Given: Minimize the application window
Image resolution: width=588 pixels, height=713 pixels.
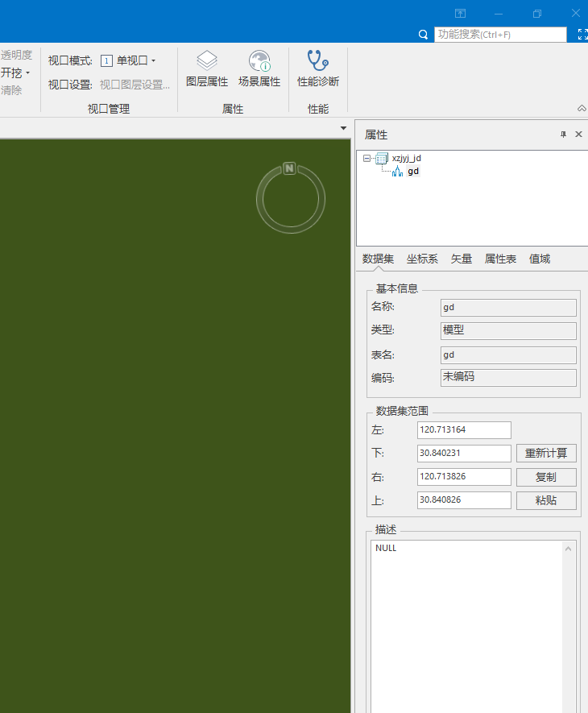Looking at the screenshot, I should point(499,14).
